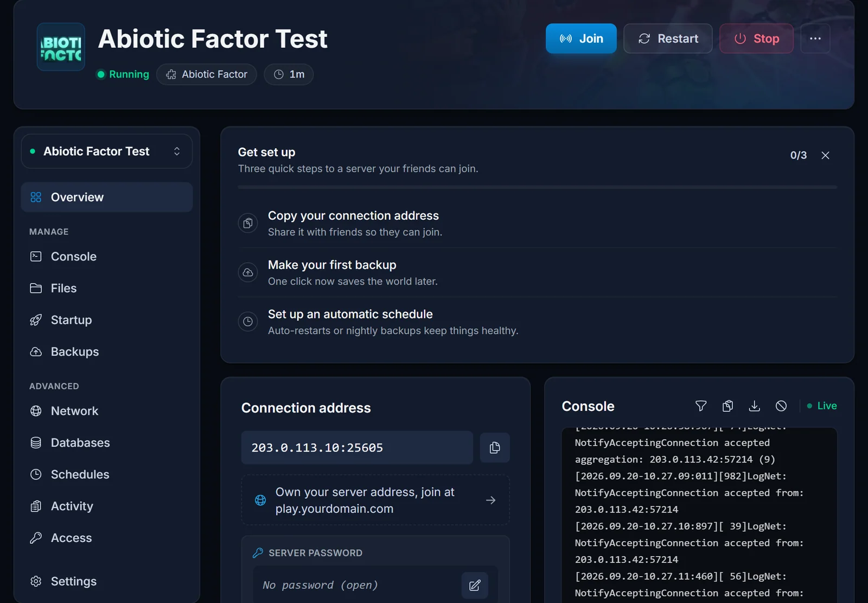Click the green Running status label

point(123,74)
